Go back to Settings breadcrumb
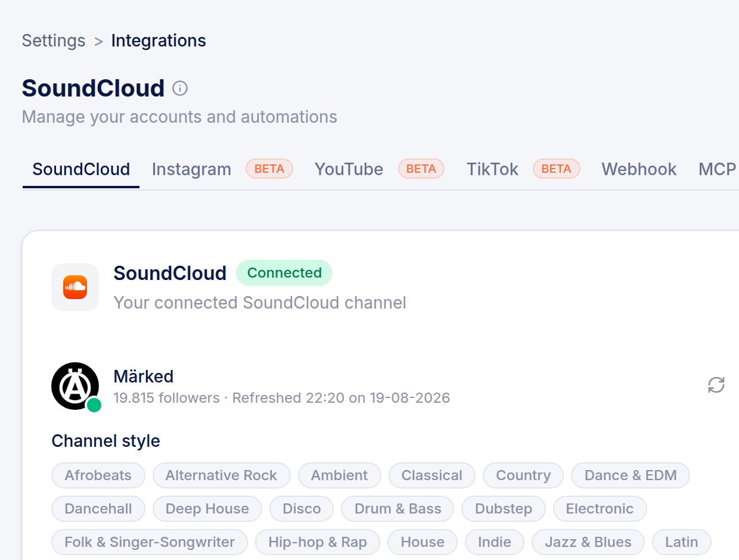The height and width of the screenshot is (560, 739). 54,41
